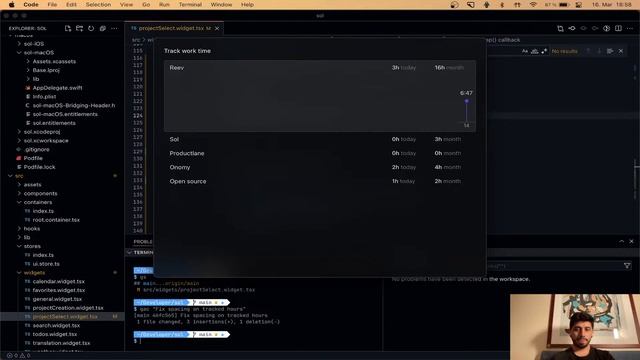Click the New File icon in Explorer header
This screenshot has width=640, height=360.
point(68,28)
